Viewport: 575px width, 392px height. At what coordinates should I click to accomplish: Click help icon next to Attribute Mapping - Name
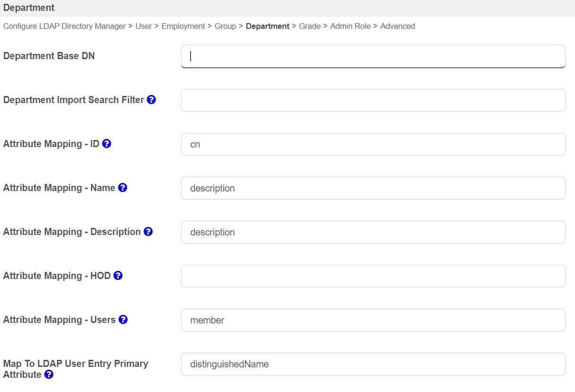(x=122, y=188)
